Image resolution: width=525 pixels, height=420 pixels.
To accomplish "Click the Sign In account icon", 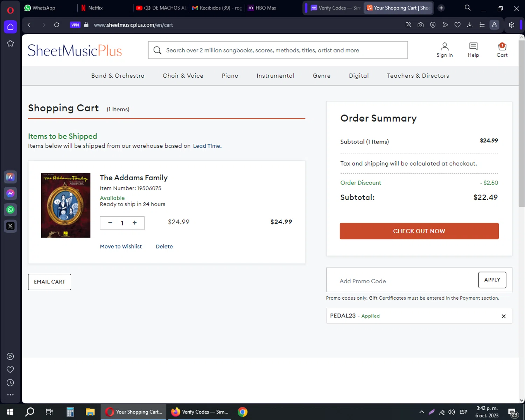I will 444,50.
